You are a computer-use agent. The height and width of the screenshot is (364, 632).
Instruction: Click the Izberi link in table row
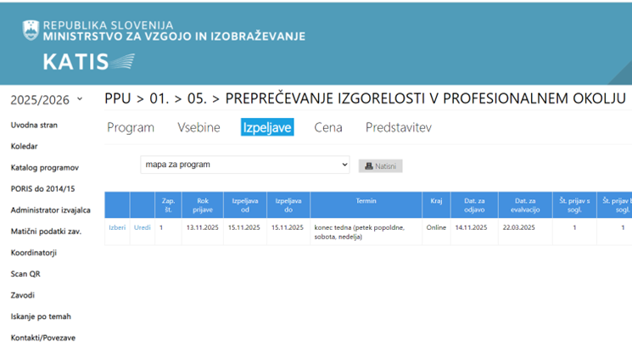[117, 227]
